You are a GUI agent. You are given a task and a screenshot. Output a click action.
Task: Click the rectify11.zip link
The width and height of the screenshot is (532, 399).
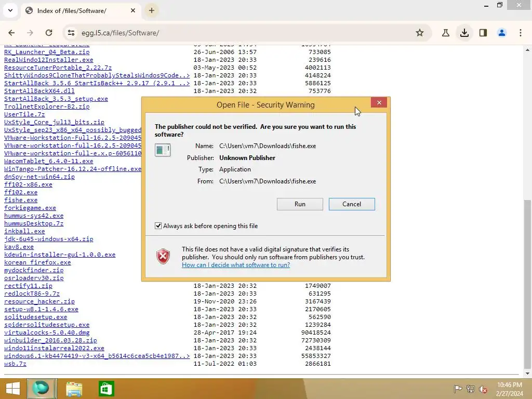click(x=28, y=286)
